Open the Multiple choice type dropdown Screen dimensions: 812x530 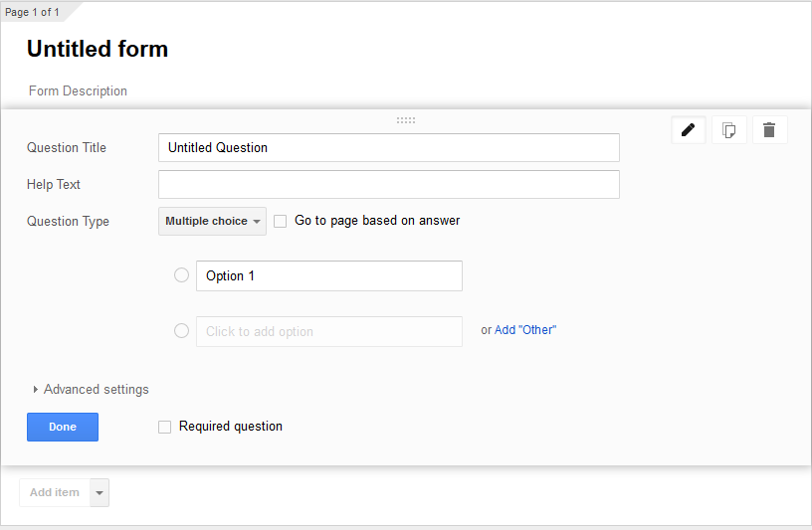point(212,221)
